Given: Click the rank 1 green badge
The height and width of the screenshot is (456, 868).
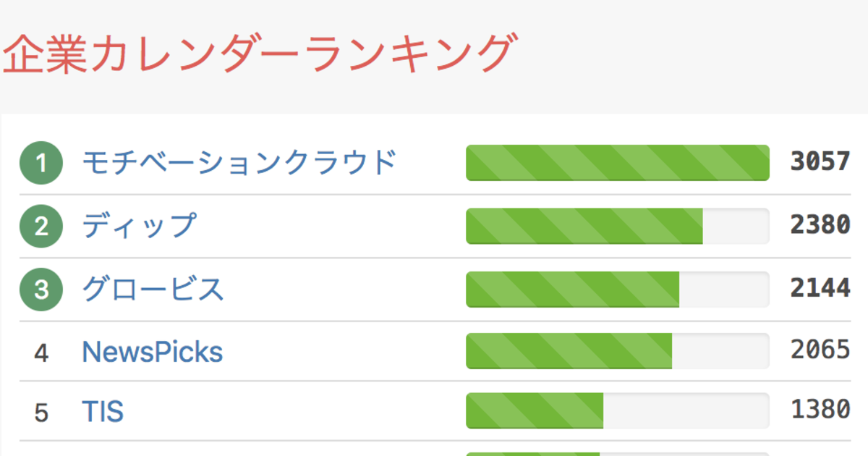Looking at the screenshot, I should click(41, 164).
